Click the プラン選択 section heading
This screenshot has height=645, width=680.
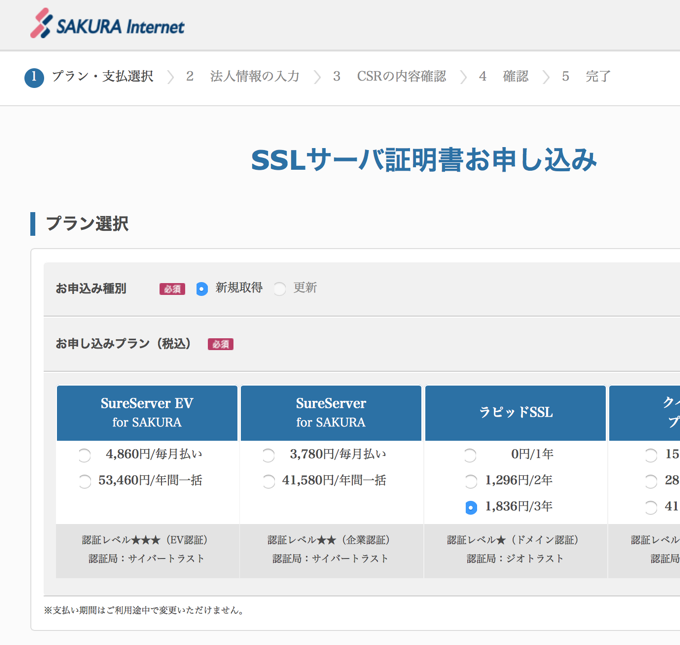(x=87, y=224)
